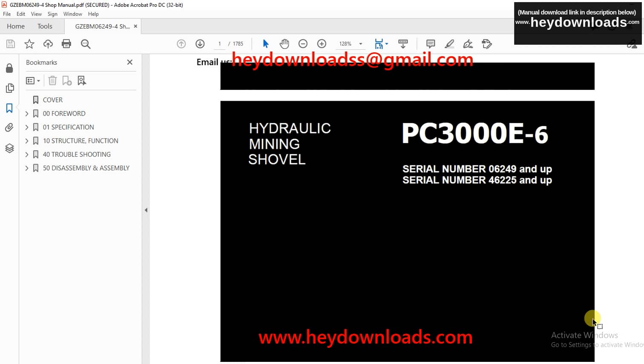644x364 pixels.
Task: Click the stamp tool icon
Action: click(x=487, y=44)
